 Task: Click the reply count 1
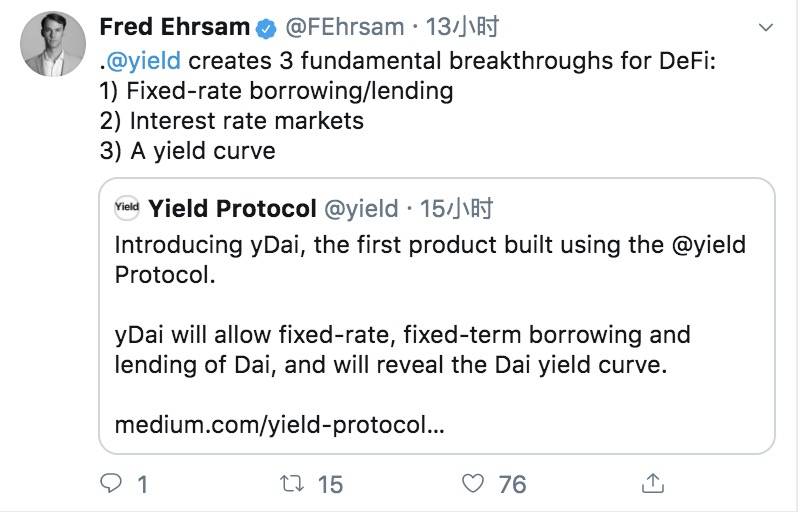click(142, 484)
